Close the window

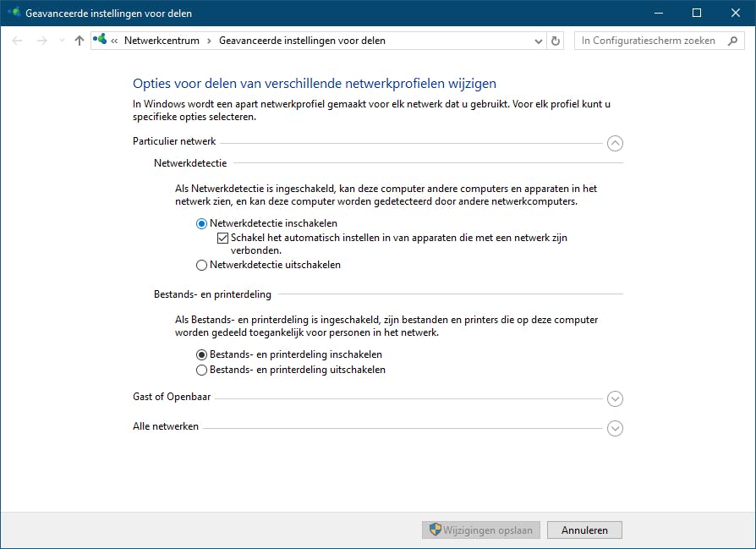coord(736,13)
